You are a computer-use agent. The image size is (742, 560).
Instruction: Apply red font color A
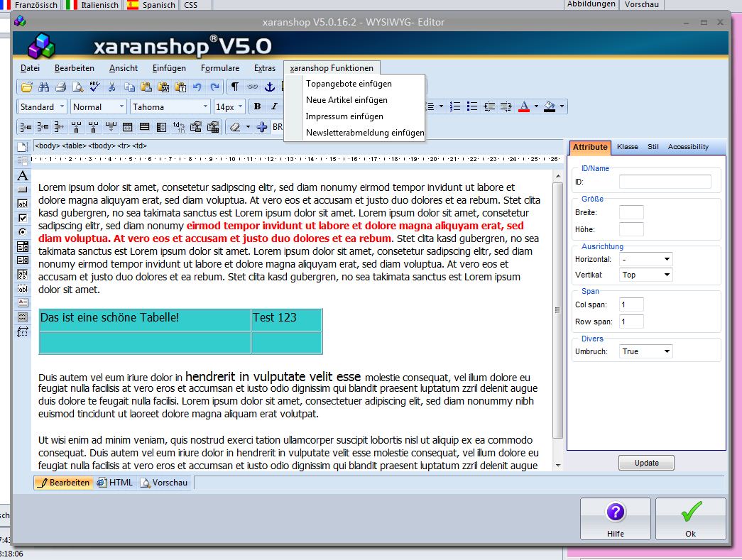click(524, 107)
